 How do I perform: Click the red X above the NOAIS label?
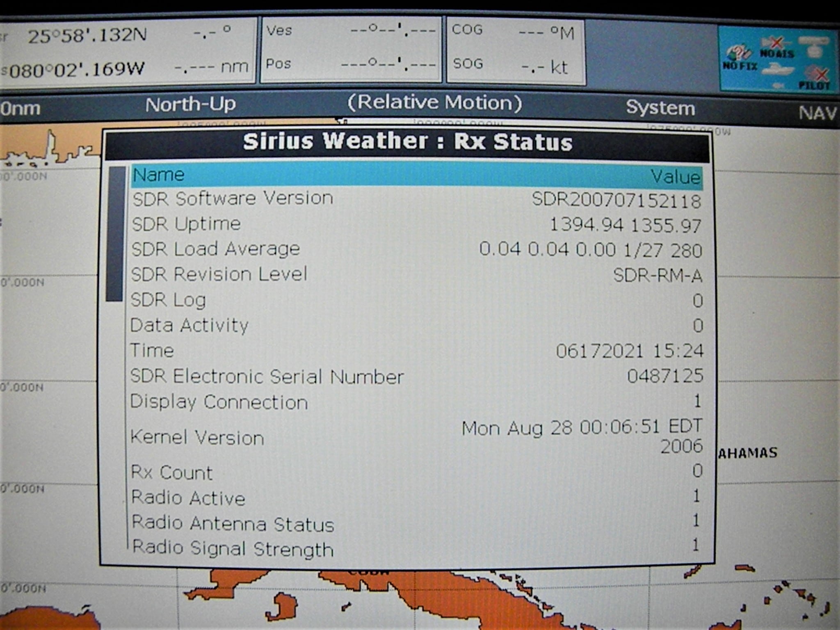pos(776,43)
